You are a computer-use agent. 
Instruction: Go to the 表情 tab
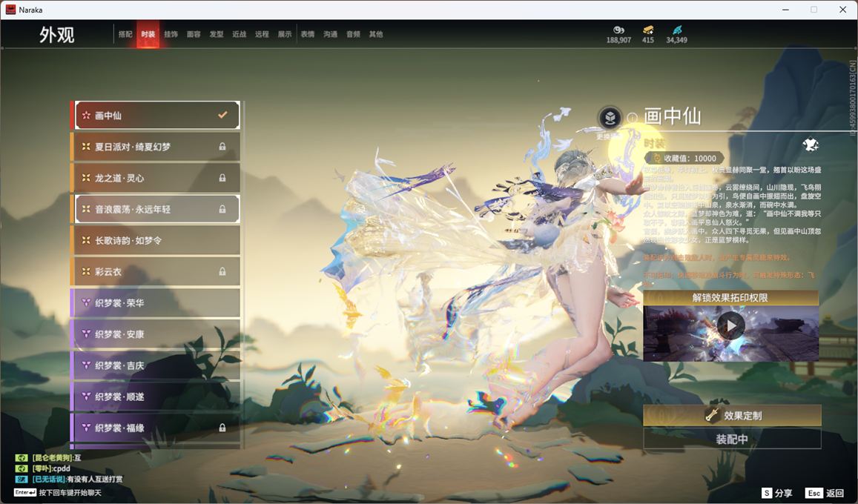(x=307, y=34)
